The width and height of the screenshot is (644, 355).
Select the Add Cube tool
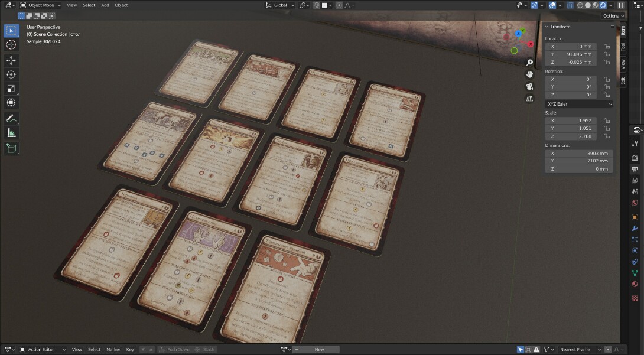pyautogui.click(x=11, y=148)
